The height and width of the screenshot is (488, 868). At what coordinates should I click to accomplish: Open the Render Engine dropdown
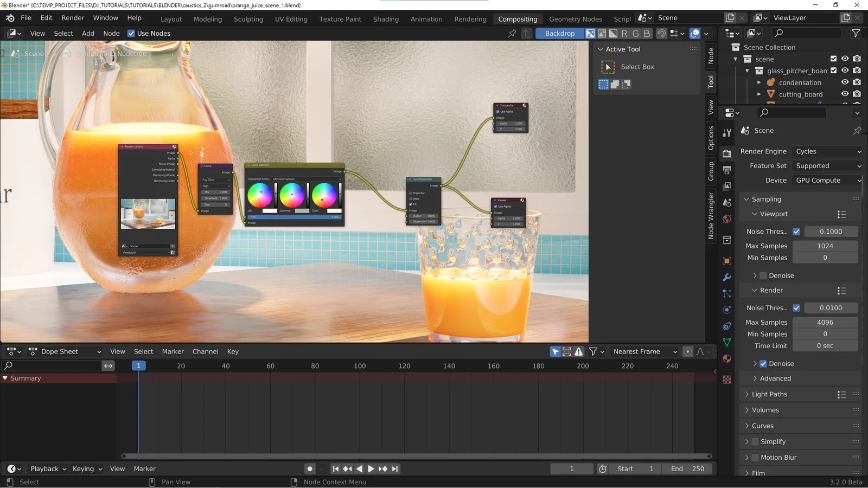point(827,151)
